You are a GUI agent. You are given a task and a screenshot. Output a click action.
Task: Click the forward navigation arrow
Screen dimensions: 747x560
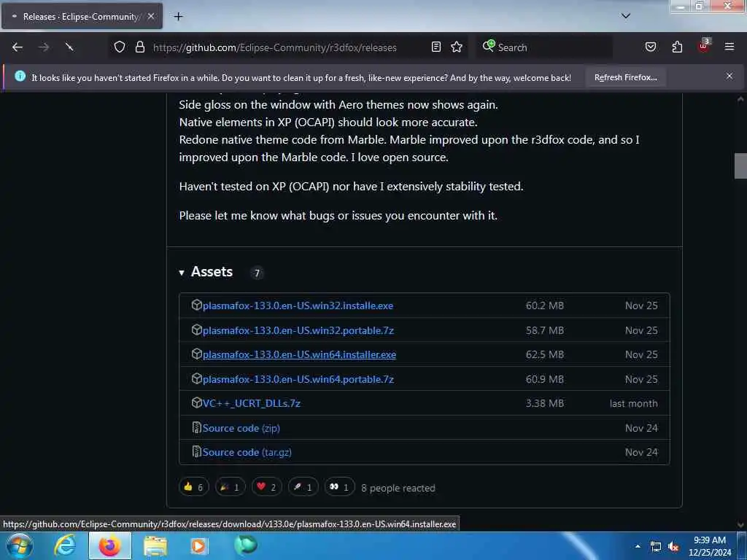click(x=44, y=47)
